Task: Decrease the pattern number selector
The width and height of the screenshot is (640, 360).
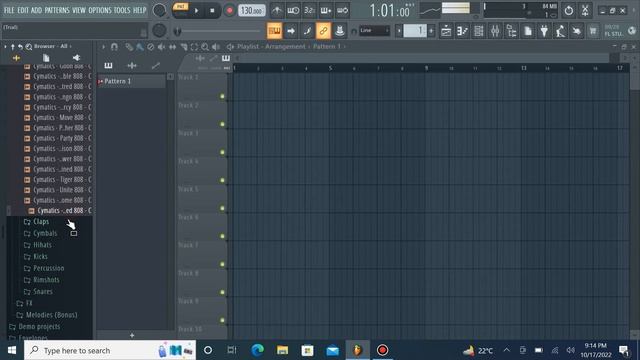Action: [x=399, y=31]
